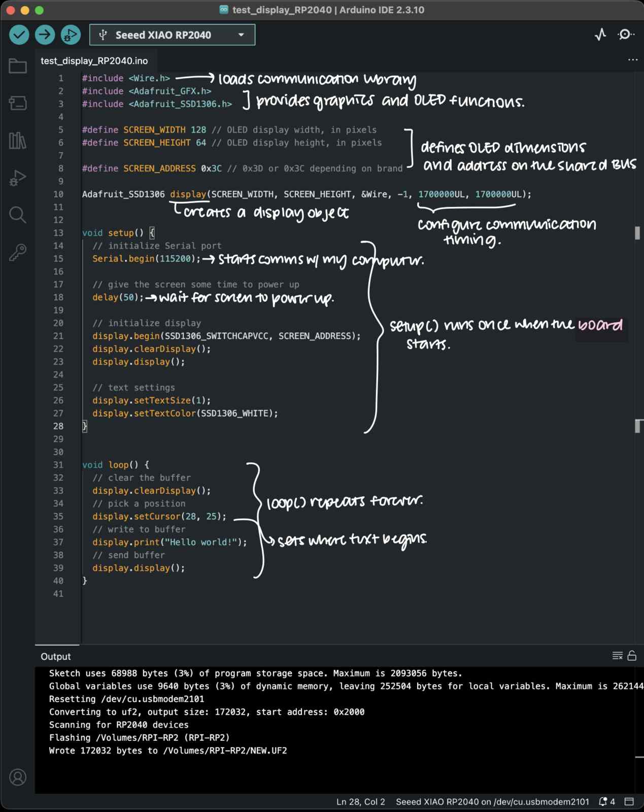
Task: Click the Ln 28, Col 2 cursor position
Action: coord(361,802)
